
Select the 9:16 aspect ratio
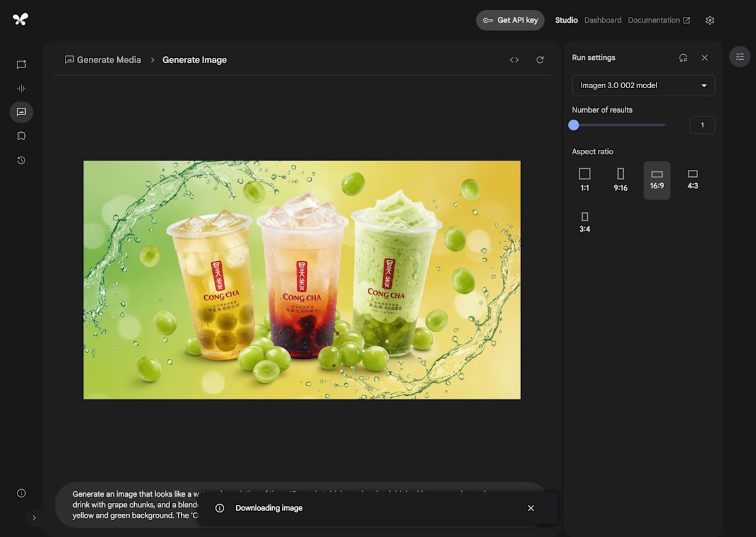621,180
